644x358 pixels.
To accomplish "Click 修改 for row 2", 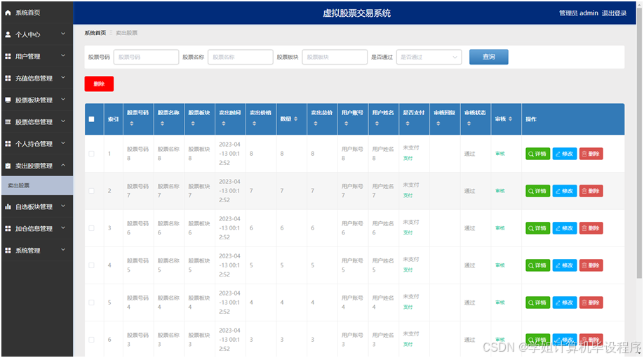I will click(564, 191).
